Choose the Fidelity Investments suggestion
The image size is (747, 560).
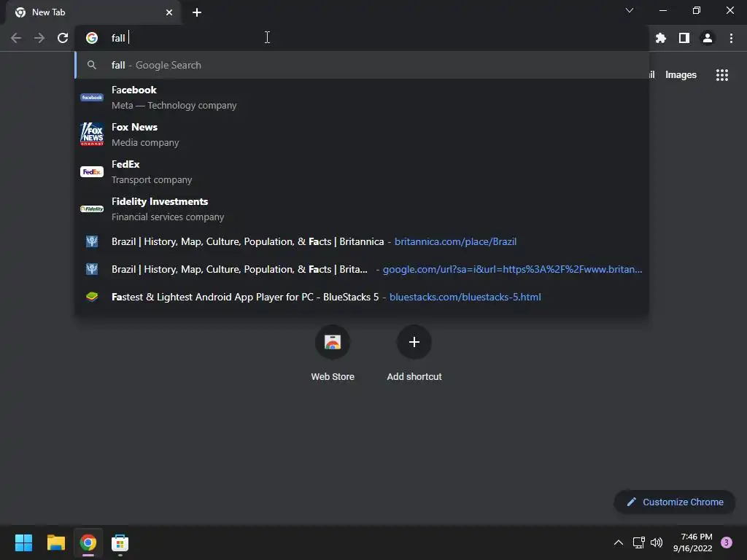(x=362, y=209)
